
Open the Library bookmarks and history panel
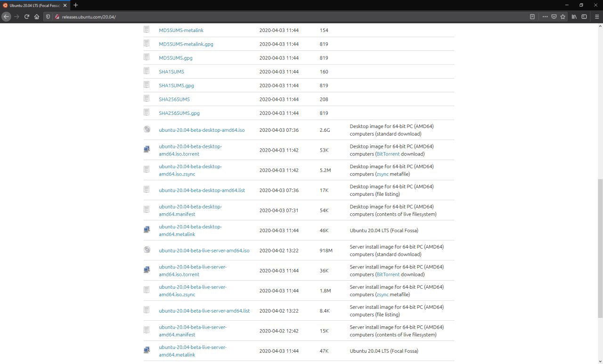574,16
